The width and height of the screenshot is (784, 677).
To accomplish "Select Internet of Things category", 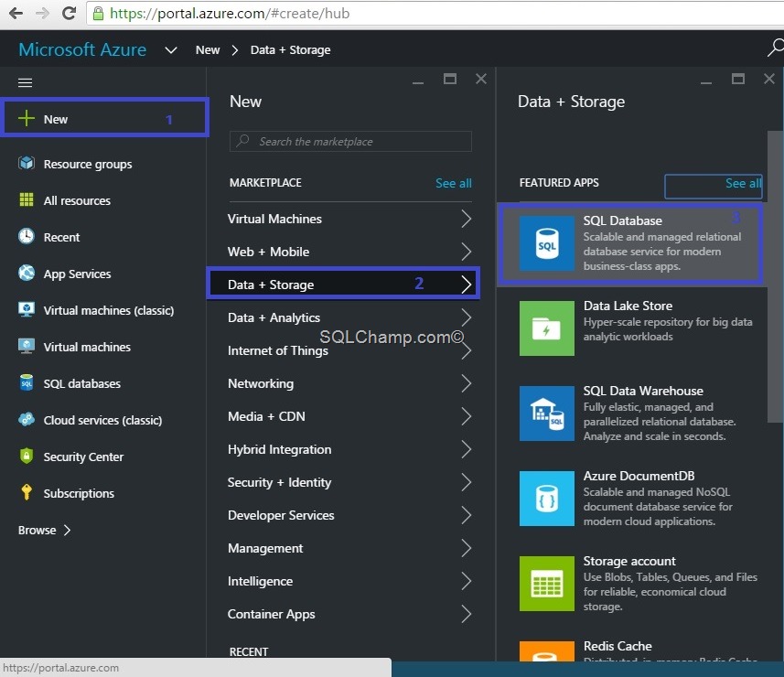I will pyautogui.click(x=349, y=350).
